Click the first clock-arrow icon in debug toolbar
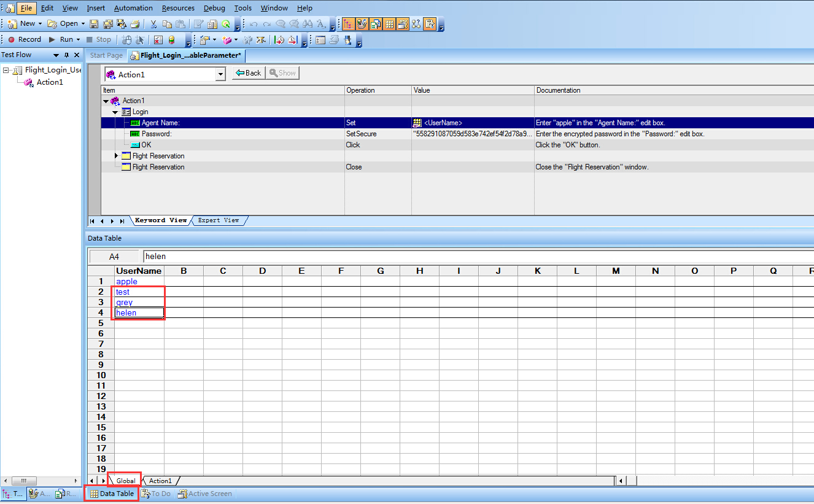Screen dimensions: 814x504 point(279,39)
